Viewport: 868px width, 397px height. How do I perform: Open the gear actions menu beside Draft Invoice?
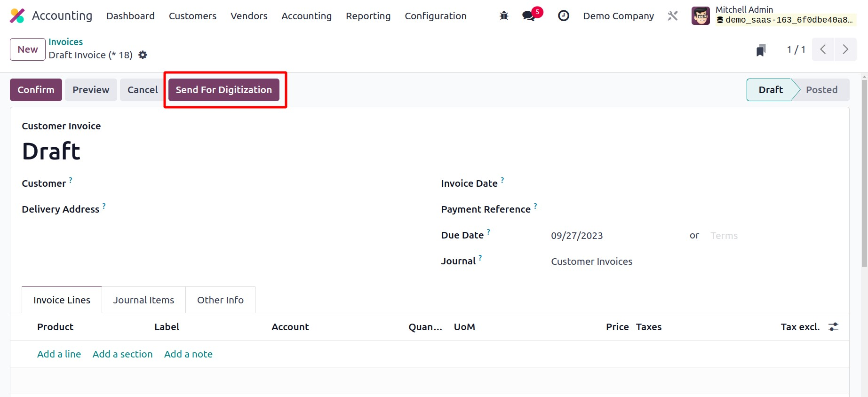point(143,55)
